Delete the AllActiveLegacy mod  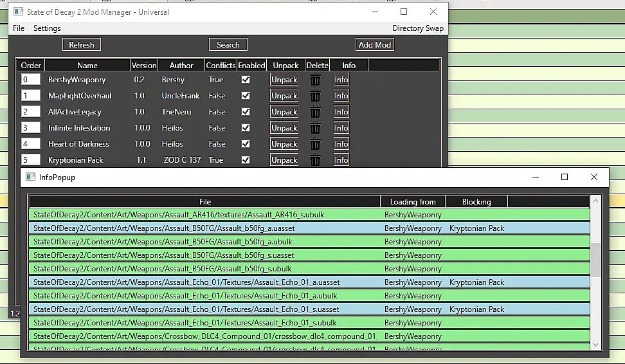315,112
